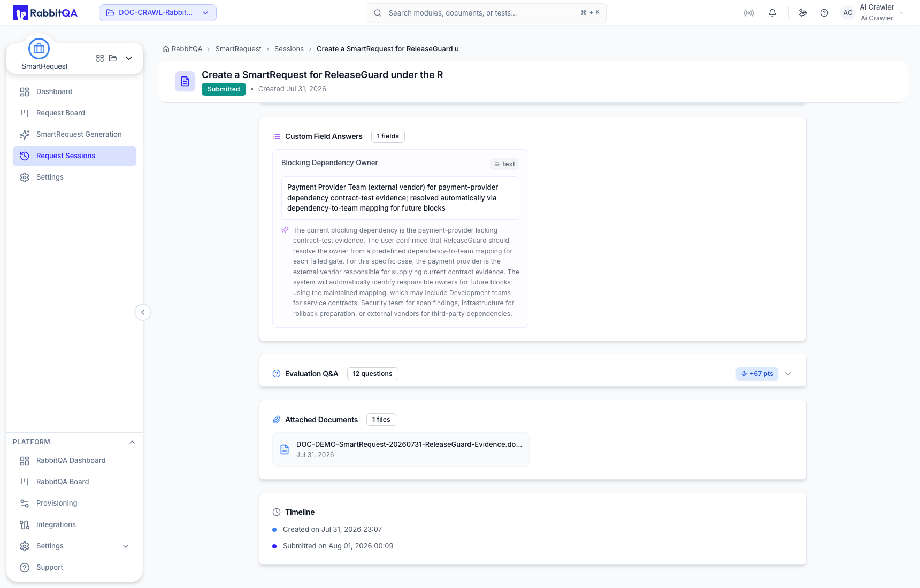Image resolution: width=920 pixels, height=588 pixels.
Task: Click the request document icon beside the title
Action: coord(185,81)
